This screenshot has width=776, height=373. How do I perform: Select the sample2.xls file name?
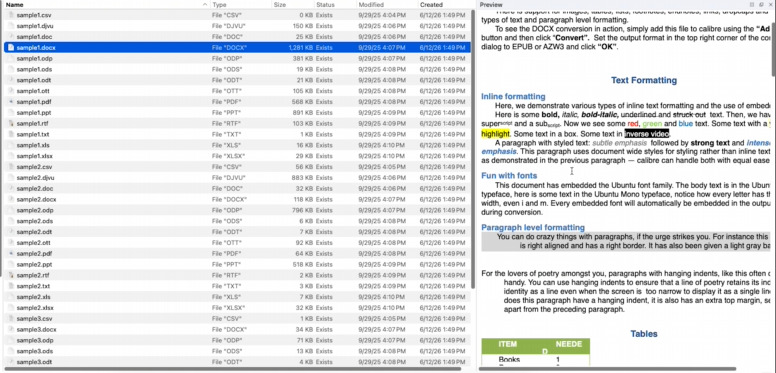pos(33,297)
